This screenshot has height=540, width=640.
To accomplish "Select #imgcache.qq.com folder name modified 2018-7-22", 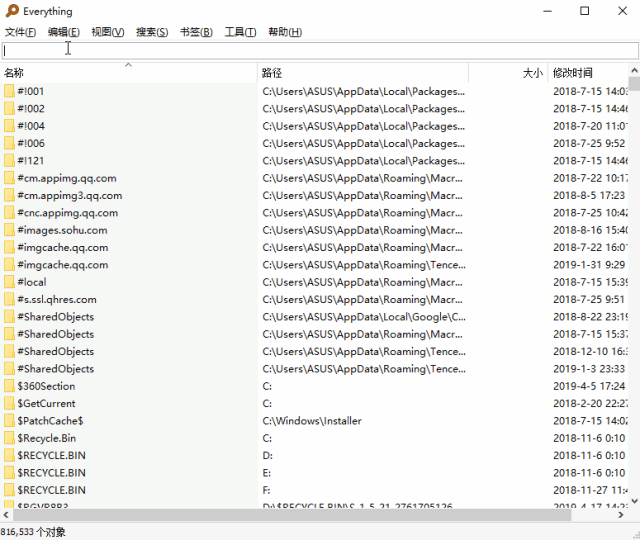I will 63,247.
